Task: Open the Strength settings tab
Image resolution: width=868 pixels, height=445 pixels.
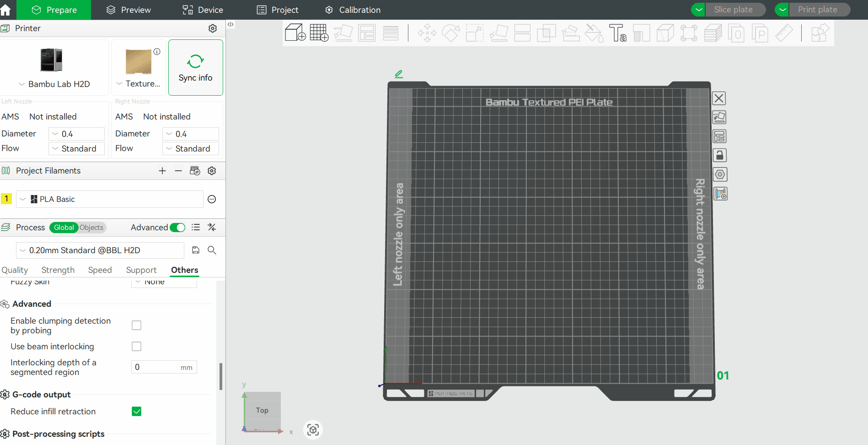Action: tap(58, 270)
